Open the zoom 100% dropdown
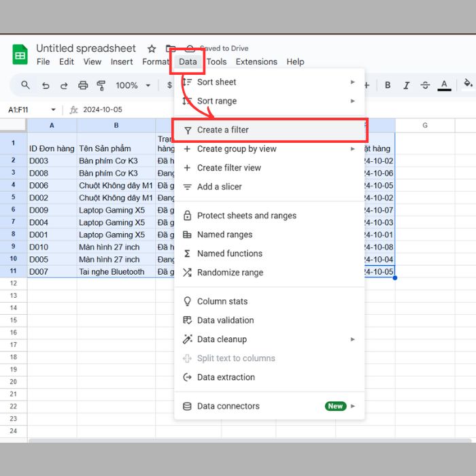476x476 pixels. pos(133,86)
